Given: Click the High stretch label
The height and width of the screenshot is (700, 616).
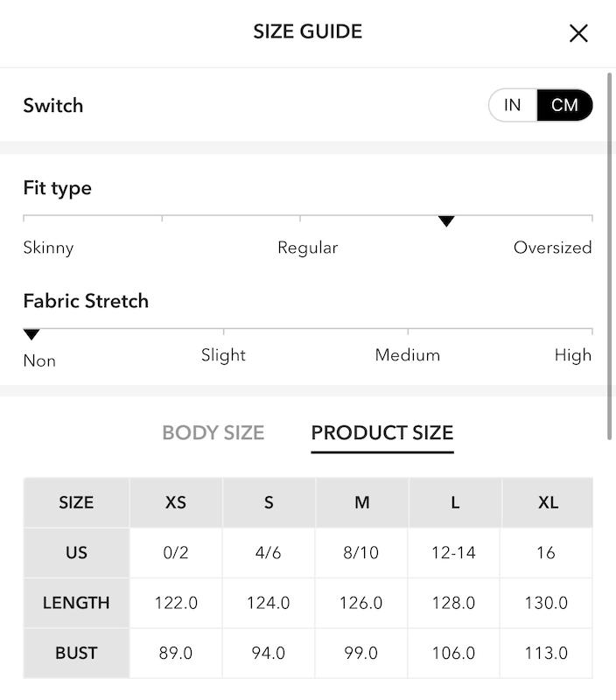Looking at the screenshot, I should click(573, 355).
